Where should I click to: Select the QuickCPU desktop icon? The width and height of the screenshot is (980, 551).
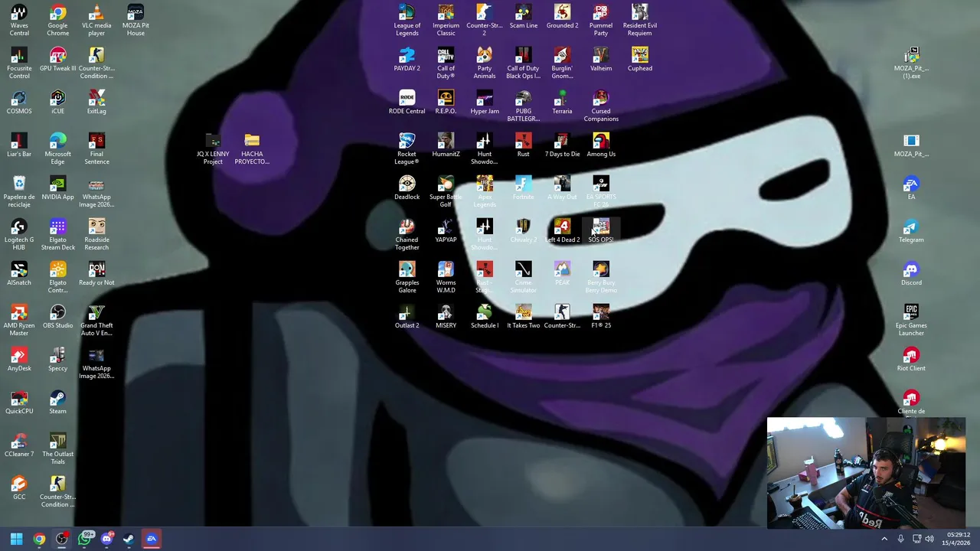coord(19,402)
